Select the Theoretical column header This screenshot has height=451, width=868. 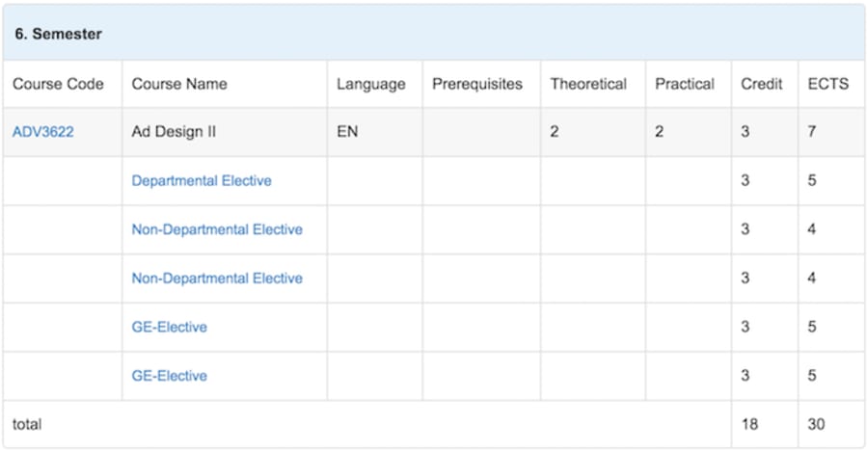tap(588, 84)
